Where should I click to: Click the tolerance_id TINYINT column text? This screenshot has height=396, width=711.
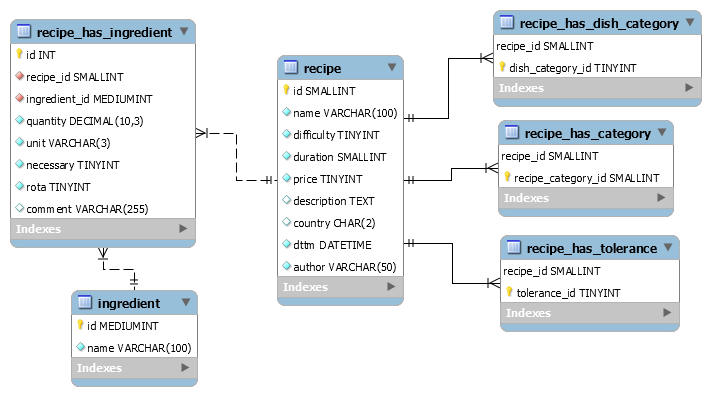point(568,293)
